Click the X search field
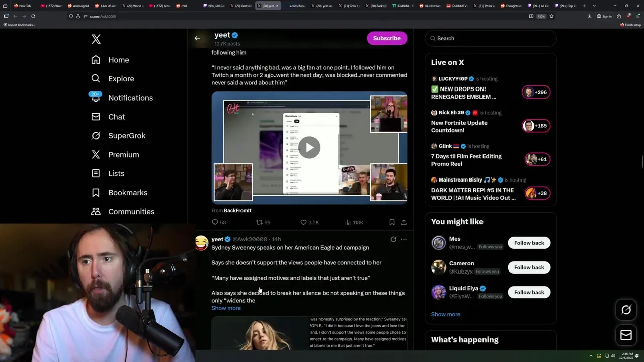This screenshot has width=644, height=362. pyautogui.click(x=491, y=38)
